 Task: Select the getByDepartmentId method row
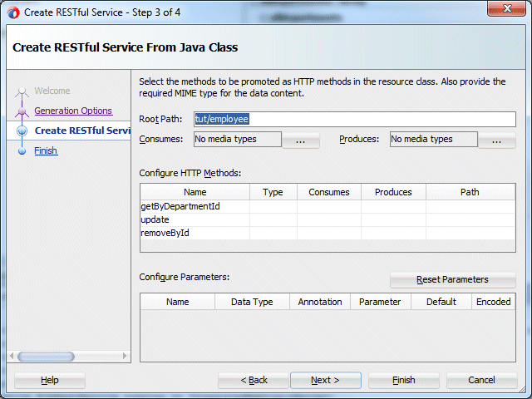point(328,206)
